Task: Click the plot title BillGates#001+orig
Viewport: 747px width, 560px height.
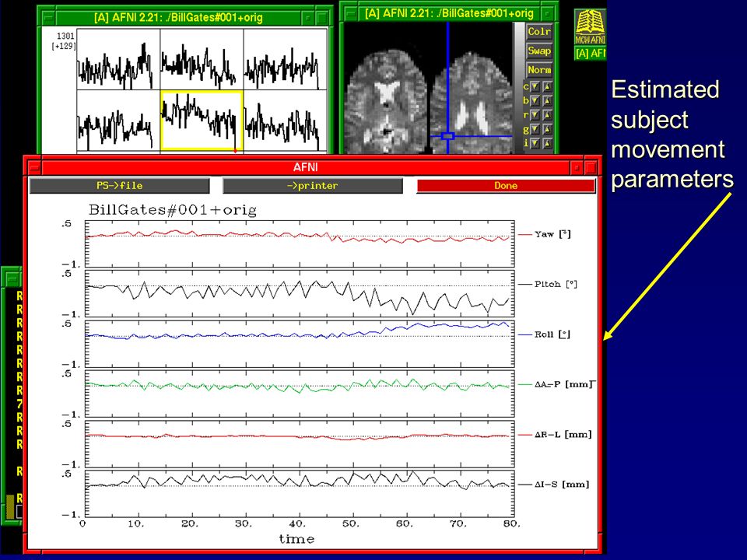Action: tap(173, 209)
